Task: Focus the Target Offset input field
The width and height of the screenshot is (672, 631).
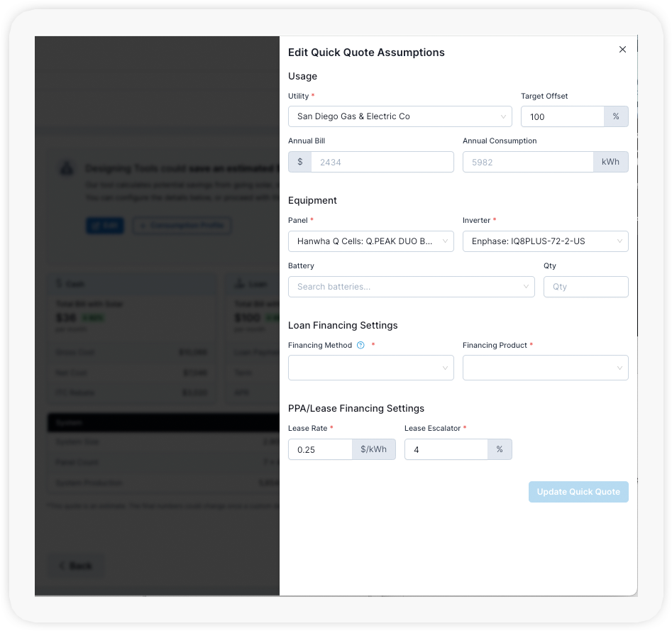Action: (x=562, y=116)
